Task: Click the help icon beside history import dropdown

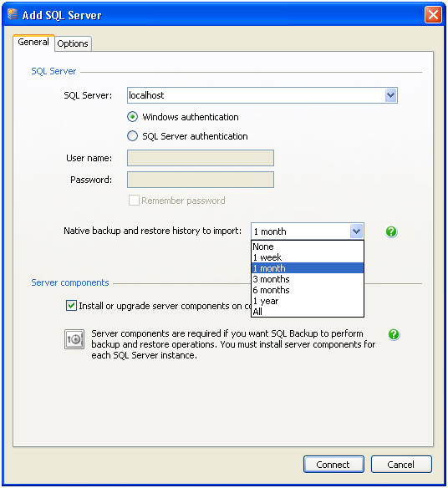Action: [391, 231]
